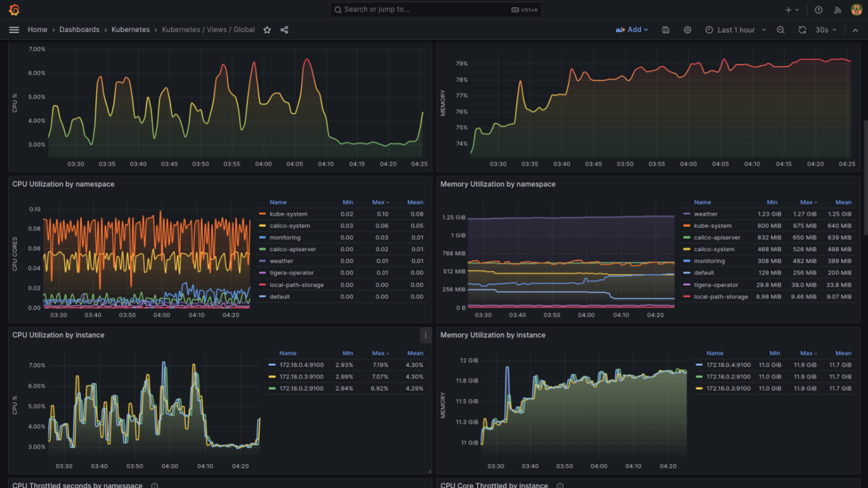Click orange kube-system color swatch in CPU legend
The width and height of the screenshot is (868, 488).
click(262, 214)
